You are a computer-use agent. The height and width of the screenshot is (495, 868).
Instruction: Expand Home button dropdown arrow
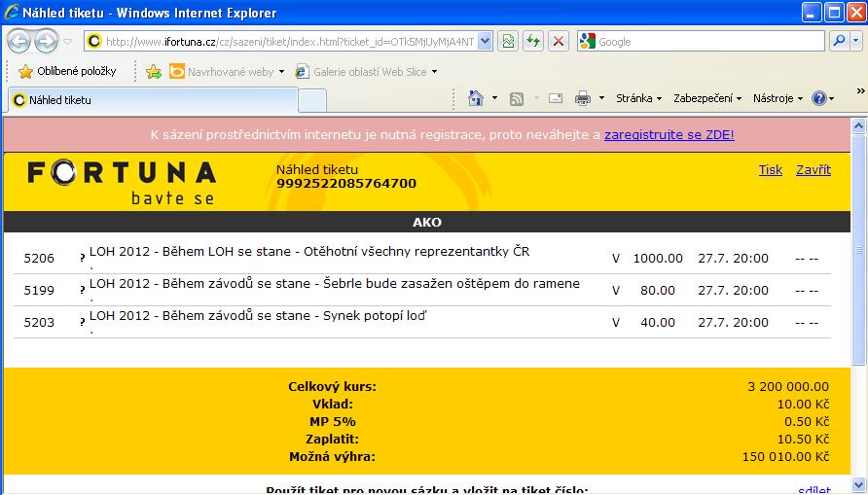tap(494, 98)
